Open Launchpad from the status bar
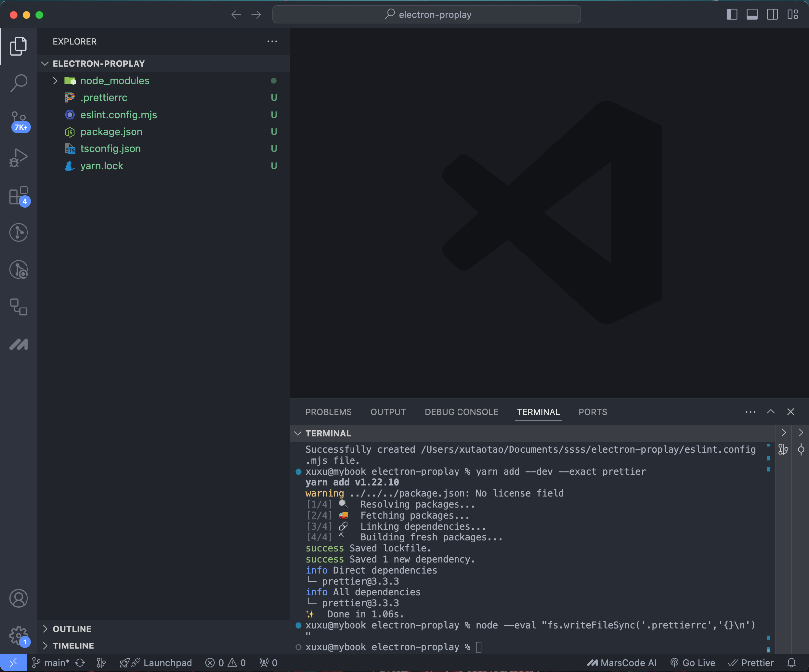Image resolution: width=809 pixels, height=672 pixels. click(x=156, y=663)
